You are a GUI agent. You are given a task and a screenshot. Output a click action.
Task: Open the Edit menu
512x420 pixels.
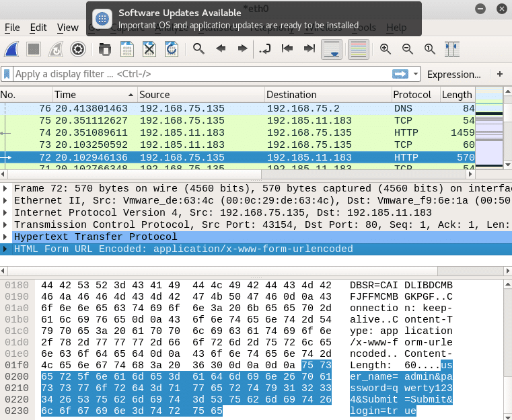[38, 28]
